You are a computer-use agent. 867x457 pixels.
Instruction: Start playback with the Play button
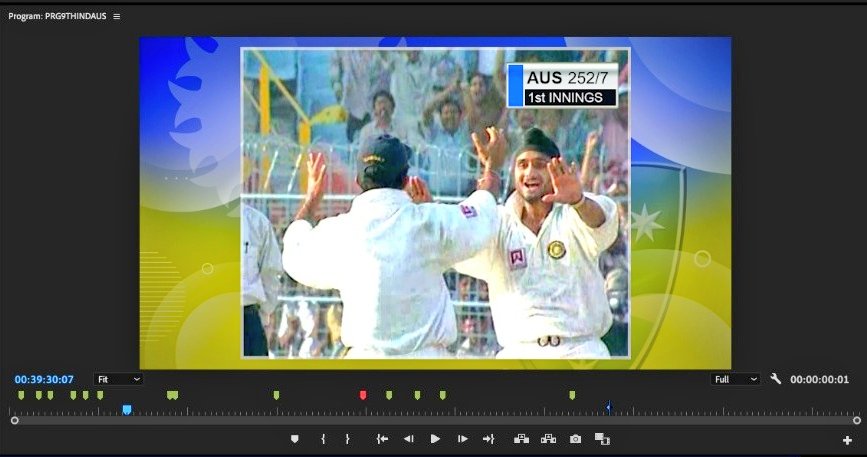tap(435, 439)
